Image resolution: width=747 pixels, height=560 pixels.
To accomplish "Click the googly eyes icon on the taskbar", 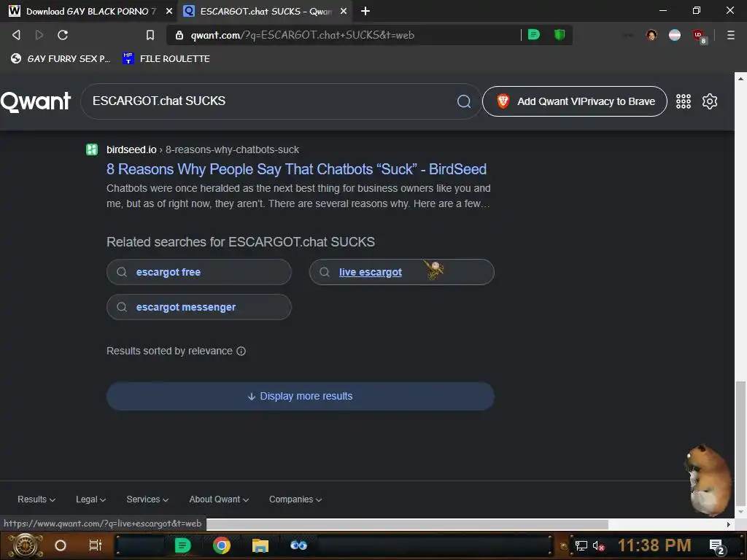I will [x=298, y=545].
